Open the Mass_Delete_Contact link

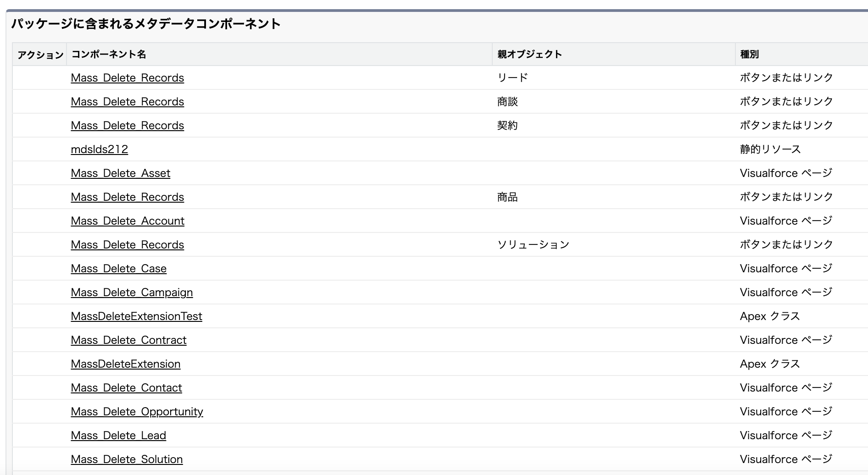(127, 388)
